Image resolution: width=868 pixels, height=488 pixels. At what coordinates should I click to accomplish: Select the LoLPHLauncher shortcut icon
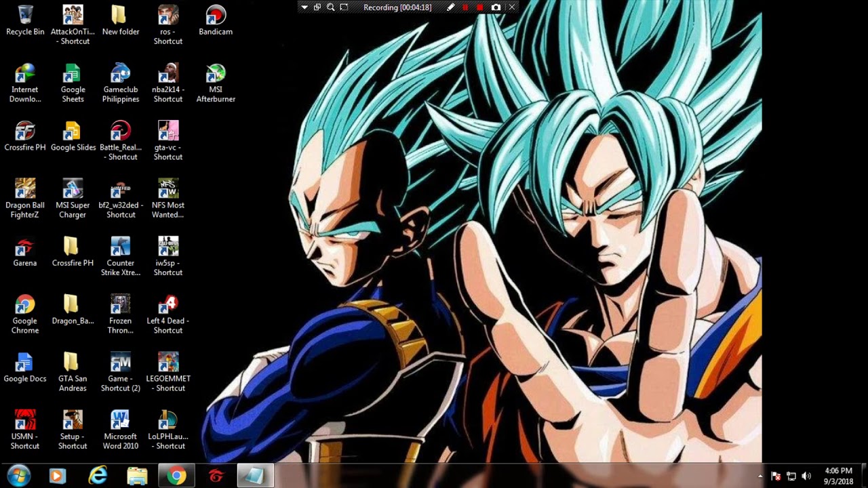(x=168, y=430)
